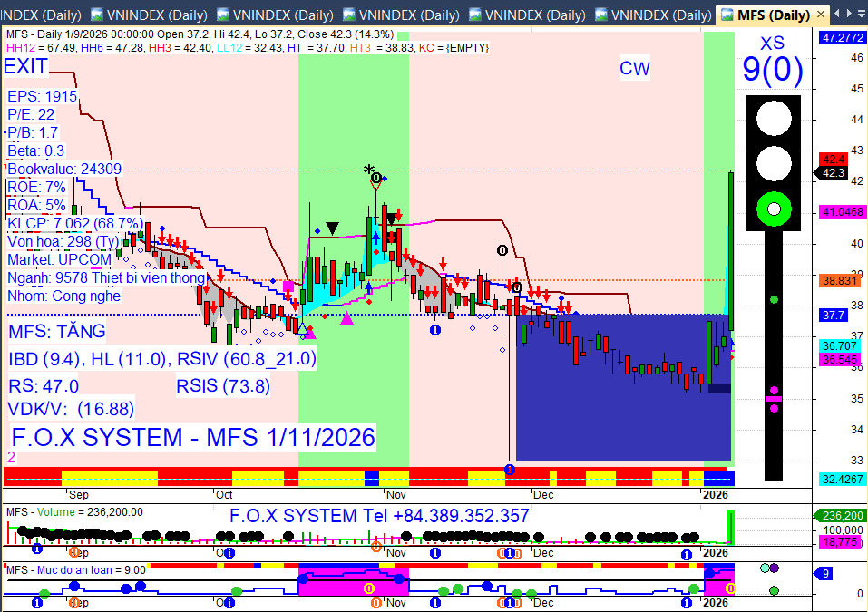This screenshot has width=868, height=612.
Task: Click the Nhom: Cong nghe text
Action: tap(63, 296)
